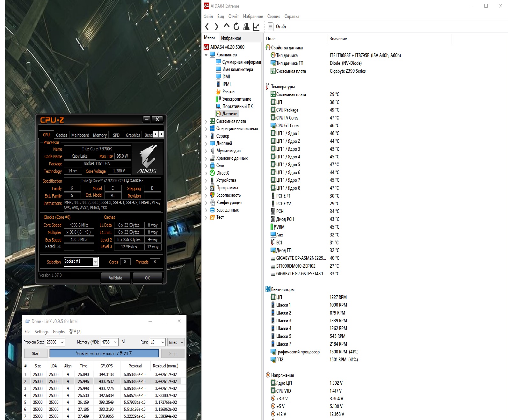Select the Электропитание item in tree
Viewport: 508px width, 420px height.
point(233,99)
